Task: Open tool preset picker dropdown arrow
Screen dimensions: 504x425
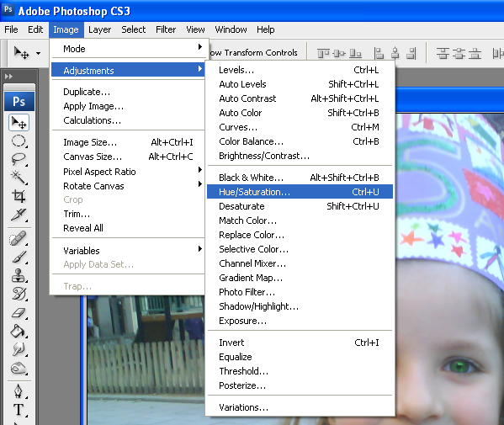Action: pos(38,53)
